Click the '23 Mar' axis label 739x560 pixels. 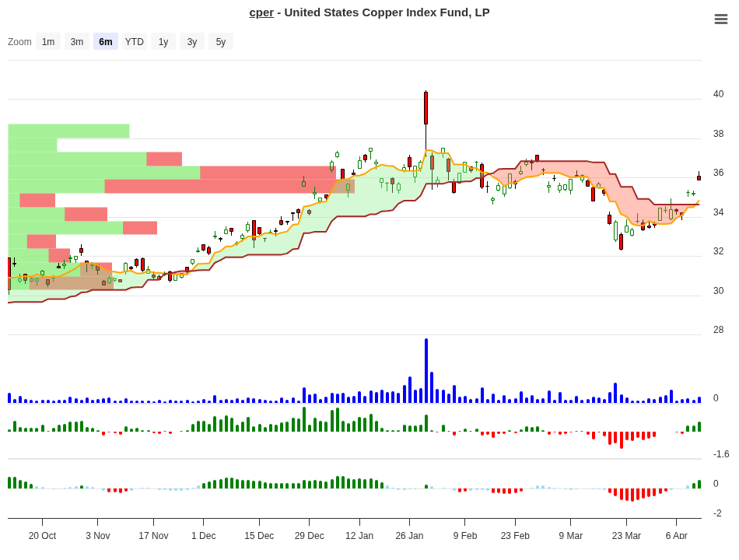pyautogui.click(x=626, y=535)
